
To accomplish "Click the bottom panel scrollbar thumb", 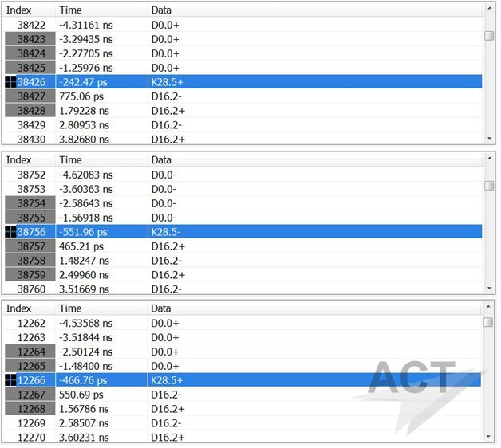I will pos(488,322).
